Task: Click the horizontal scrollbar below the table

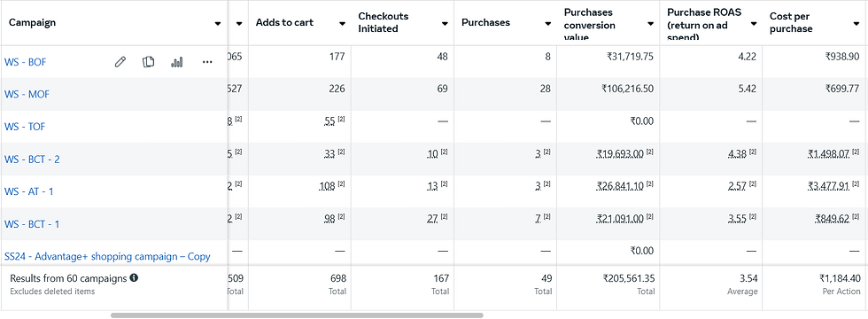Action: [x=297, y=315]
